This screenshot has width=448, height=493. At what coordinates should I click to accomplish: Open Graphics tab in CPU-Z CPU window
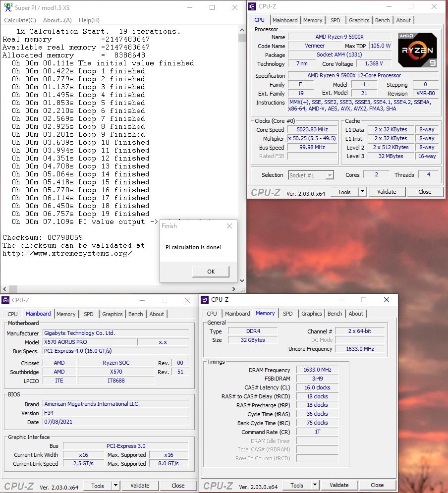[359, 20]
